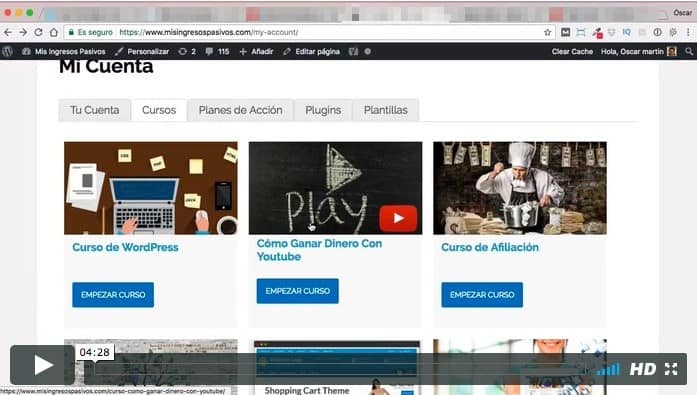
Task: Toggle HD quality on the video player
Action: 643,369
